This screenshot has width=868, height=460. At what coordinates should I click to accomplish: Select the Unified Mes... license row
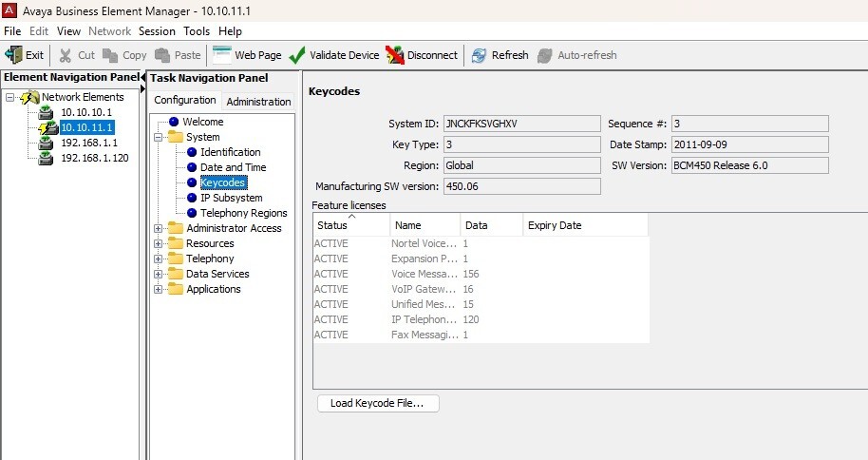481,304
